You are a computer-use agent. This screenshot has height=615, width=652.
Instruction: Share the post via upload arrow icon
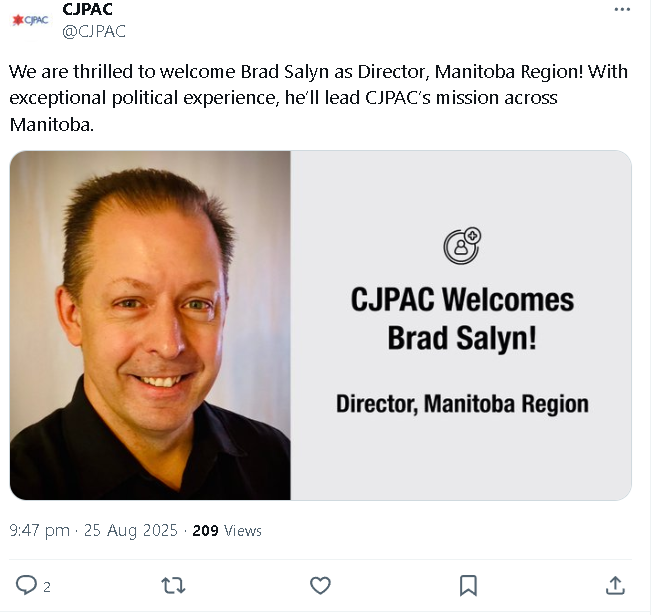tap(615, 585)
